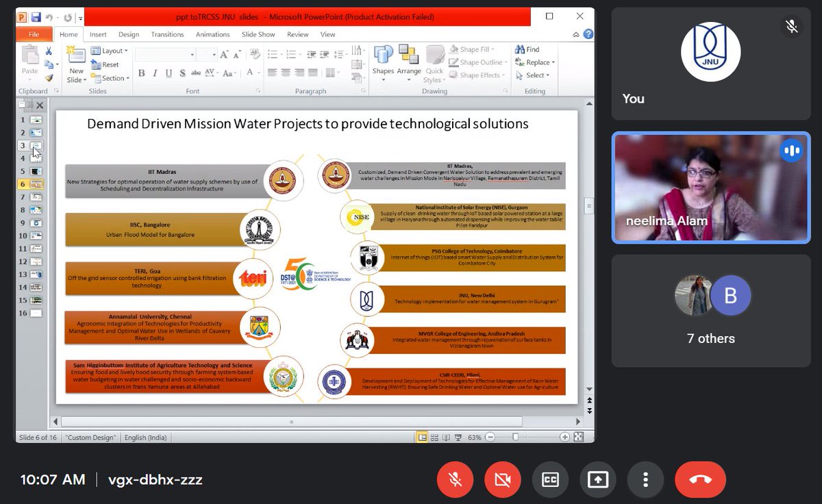Click the Find button in Editing
Viewport: 822px width, 504px height.
tap(527, 49)
